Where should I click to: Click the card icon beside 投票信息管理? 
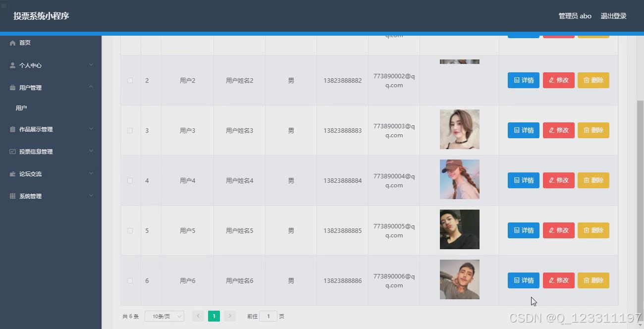tap(13, 152)
